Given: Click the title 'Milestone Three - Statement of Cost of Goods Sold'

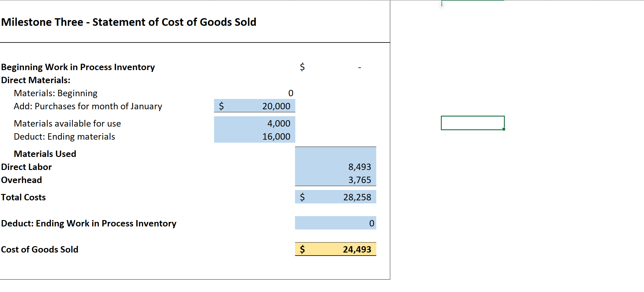Looking at the screenshot, I should click(129, 22).
